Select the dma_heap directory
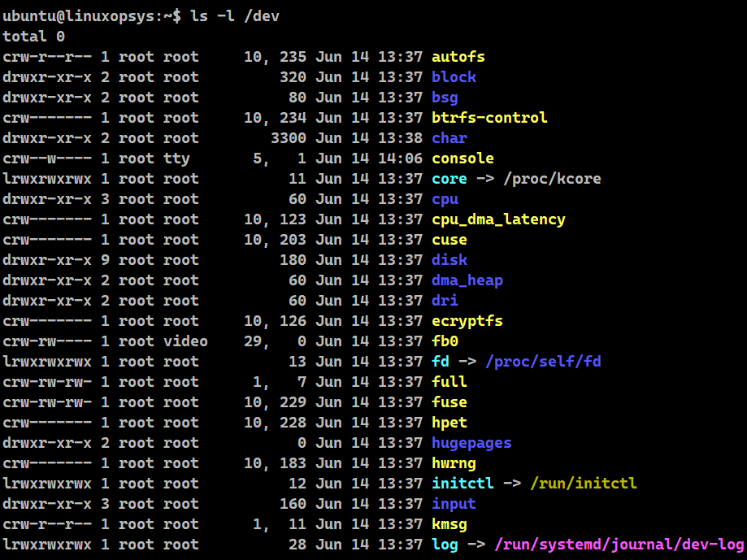 pos(467,280)
